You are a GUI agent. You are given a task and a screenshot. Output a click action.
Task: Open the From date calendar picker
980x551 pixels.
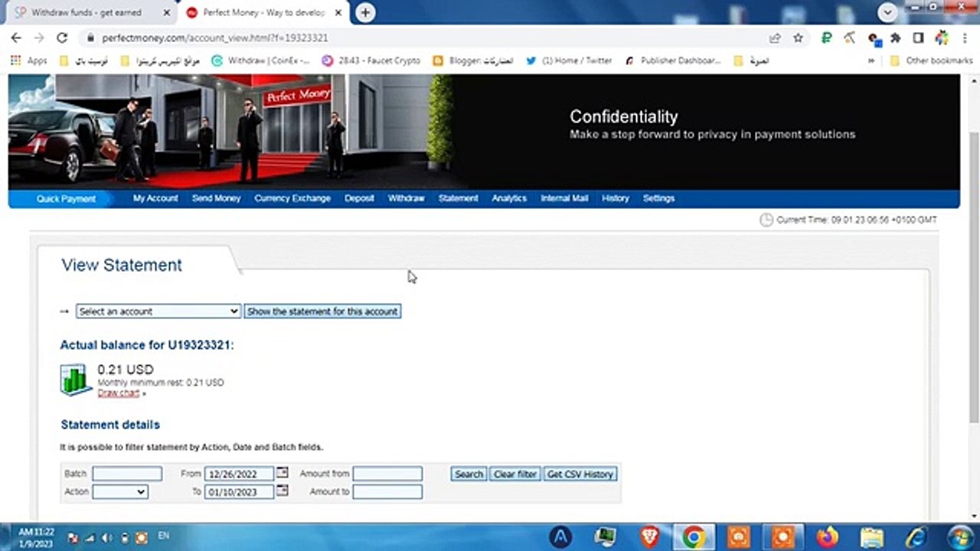(282, 473)
